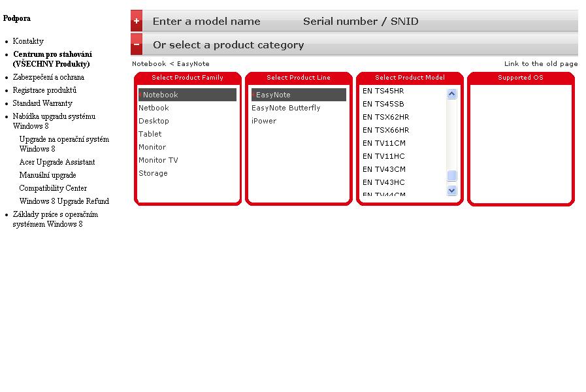Open Acer Upgrade Assistant link

57,162
